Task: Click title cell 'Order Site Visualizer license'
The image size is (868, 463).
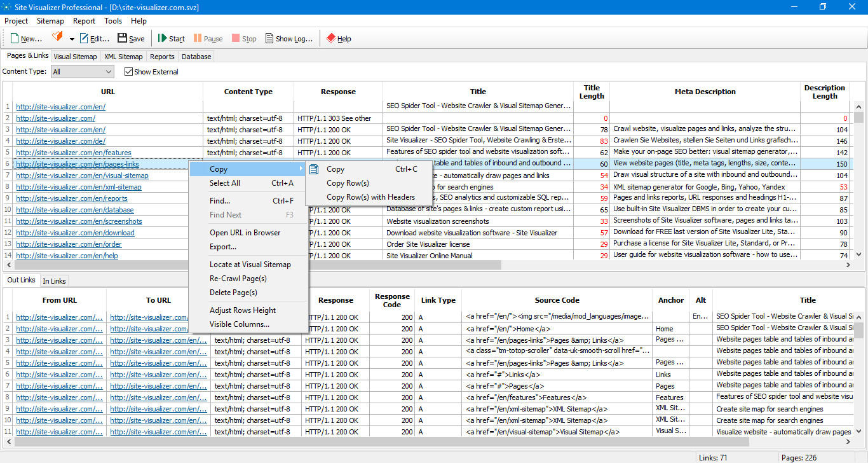Action: [478, 244]
